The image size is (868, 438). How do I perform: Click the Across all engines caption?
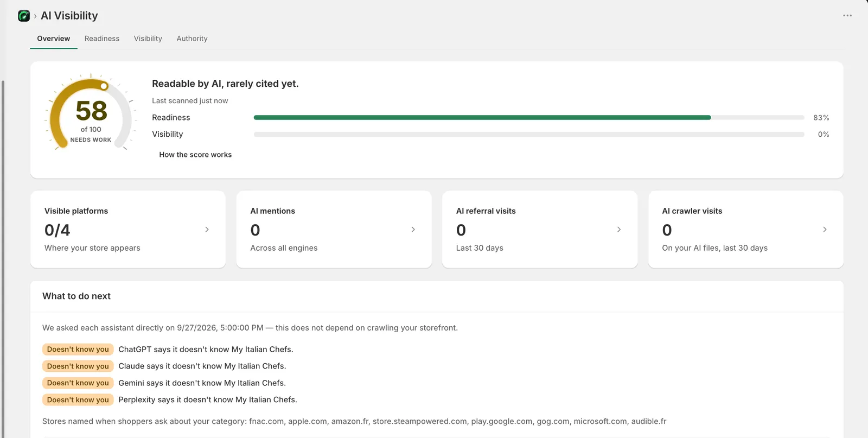click(x=284, y=248)
